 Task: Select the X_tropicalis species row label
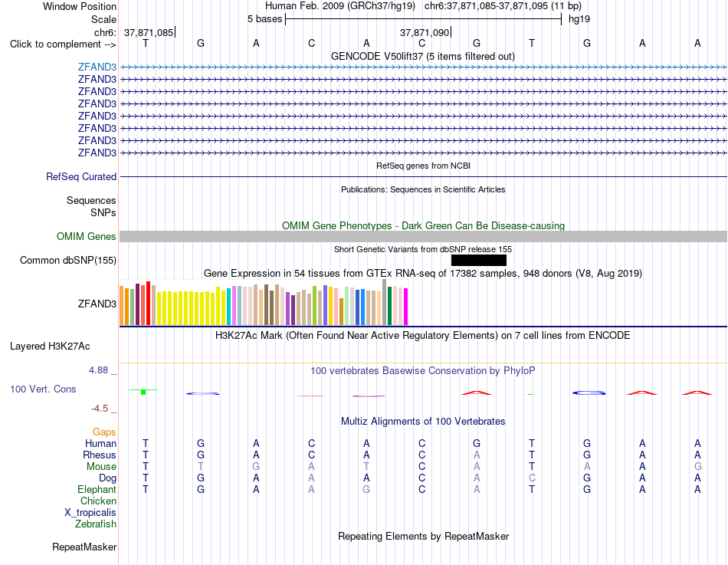(x=90, y=513)
